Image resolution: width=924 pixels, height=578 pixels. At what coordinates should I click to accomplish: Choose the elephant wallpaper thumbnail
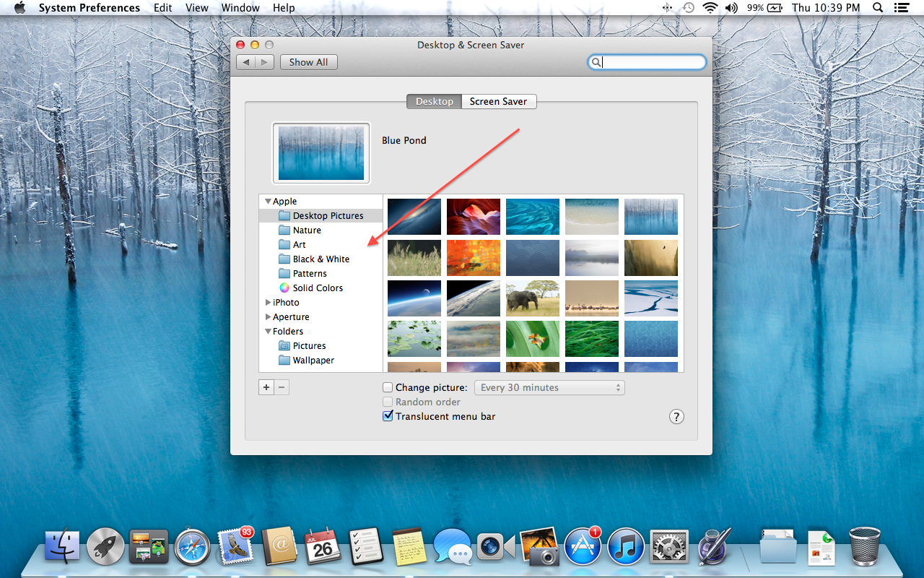coord(533,298)
